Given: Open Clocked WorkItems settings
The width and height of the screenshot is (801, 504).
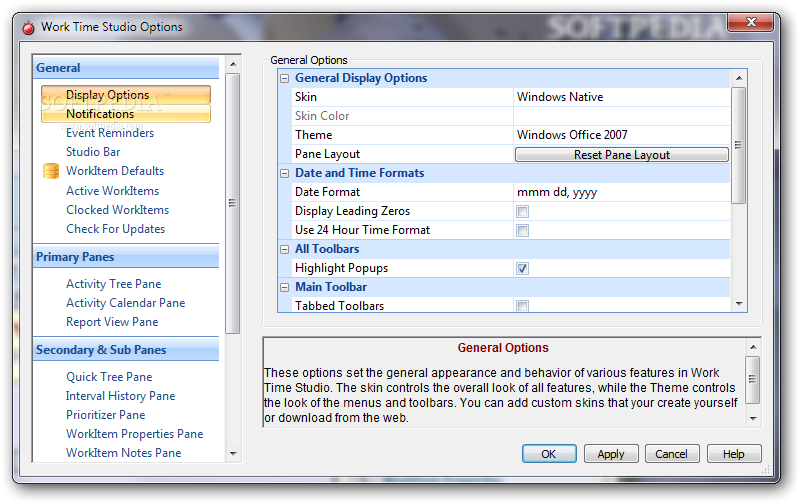Looking at the screenshot, I should (x=117, y=210).
